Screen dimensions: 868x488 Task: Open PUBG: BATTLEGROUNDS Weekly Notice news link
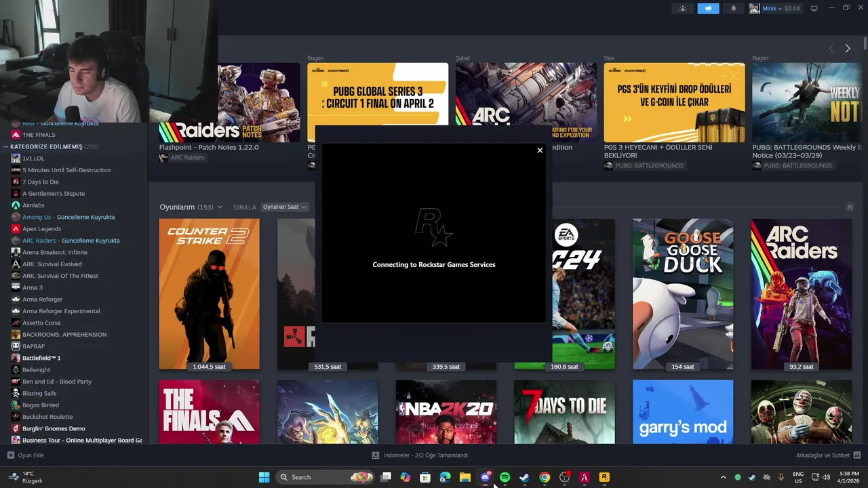point(806,151)
